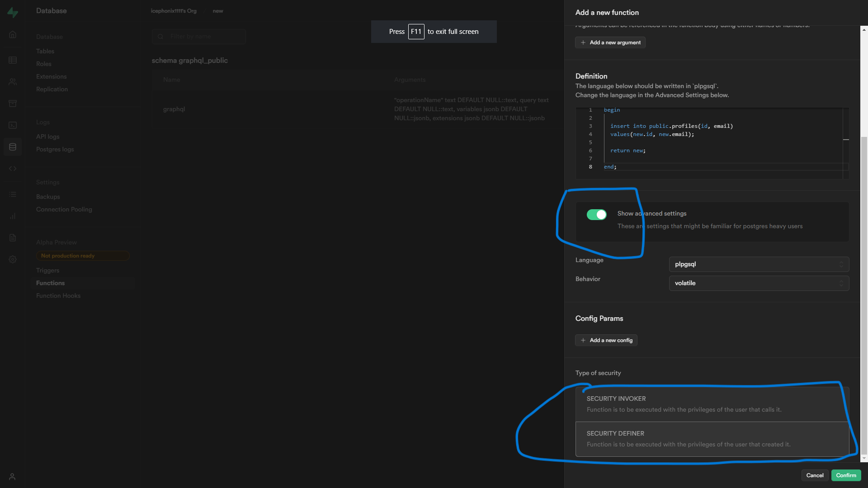
Task: Click Add a new argument button
Action: (610, 42)
